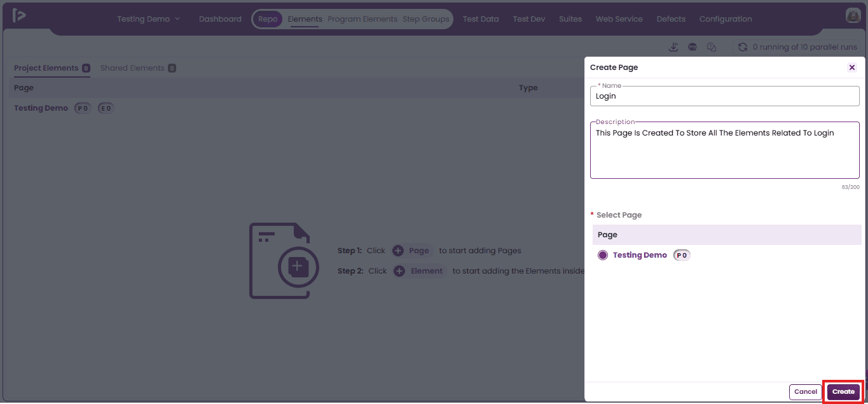Click the Type column header
The width and height of the screenshot is (868, 404).
528,88
